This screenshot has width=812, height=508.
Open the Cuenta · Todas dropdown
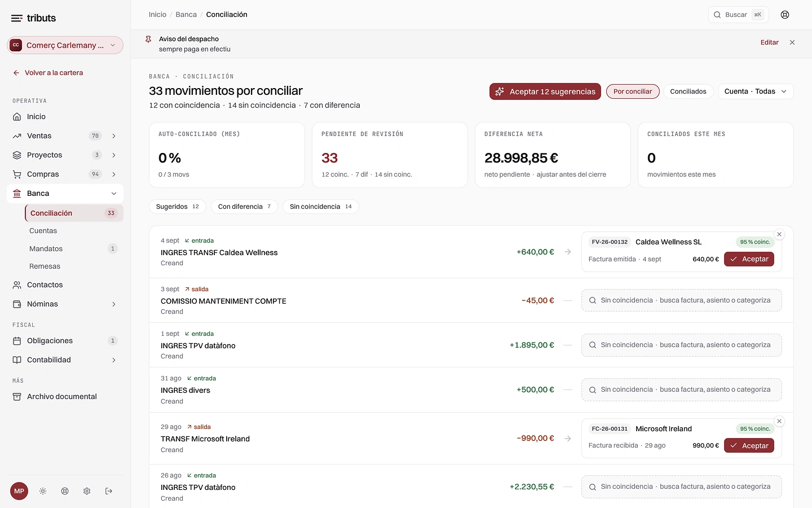(756, 91)
